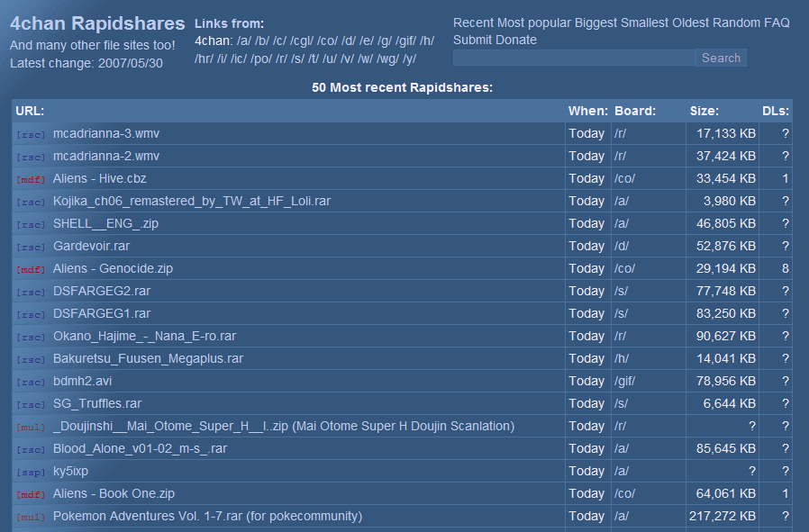Click the [rsc] tag beside mcadrianna-3.wmv

[30, 133]
